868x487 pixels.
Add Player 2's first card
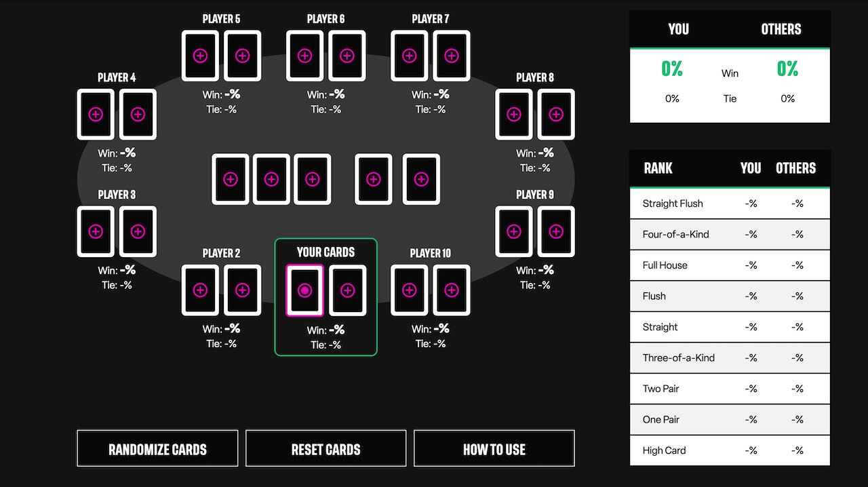click(200, 290)
